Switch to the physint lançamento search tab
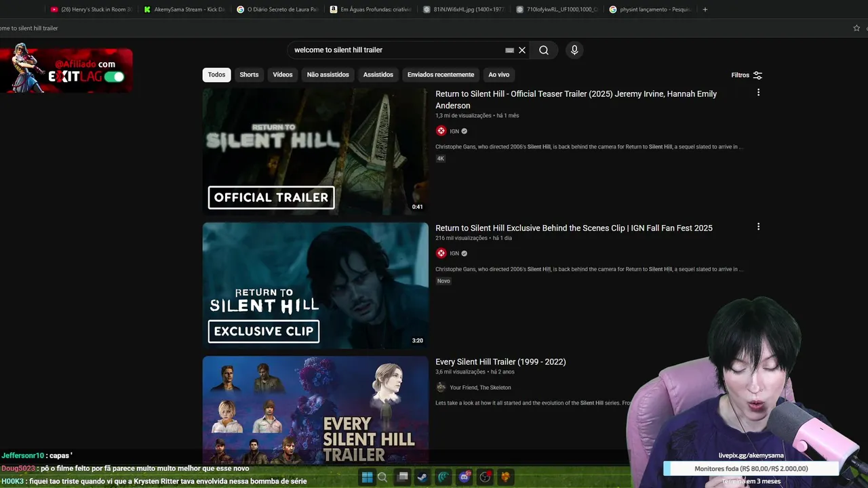The width and height of the screenshot is (868, 488). coord(650,9)
